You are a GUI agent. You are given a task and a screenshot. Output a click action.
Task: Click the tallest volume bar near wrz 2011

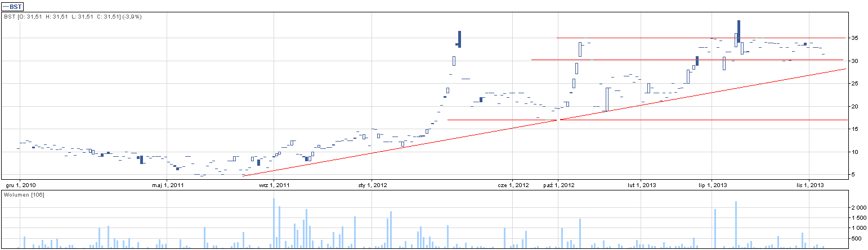(x=274, y=223)
